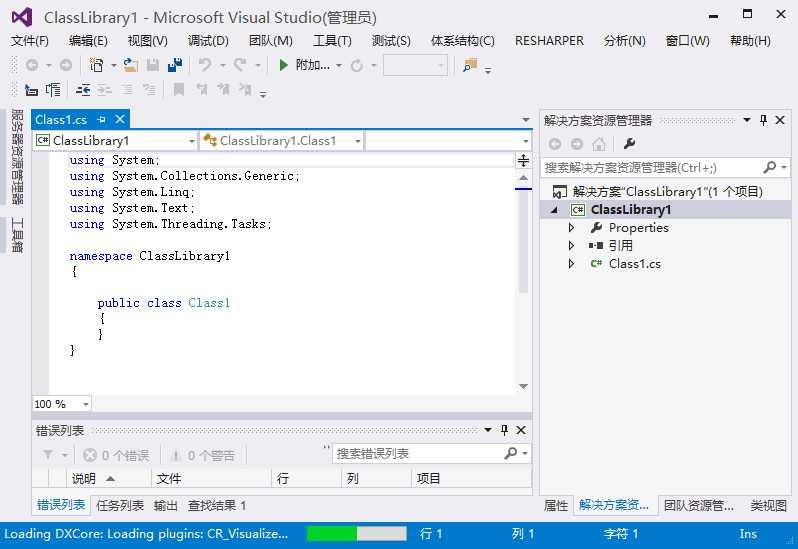Expand the 引用 references node

click(571, 246)
